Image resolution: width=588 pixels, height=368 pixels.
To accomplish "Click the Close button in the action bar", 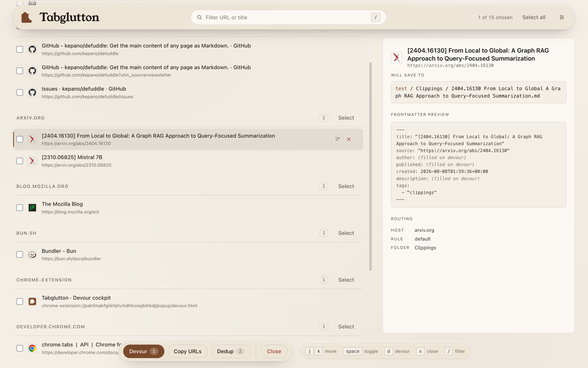I will point(274,351).
